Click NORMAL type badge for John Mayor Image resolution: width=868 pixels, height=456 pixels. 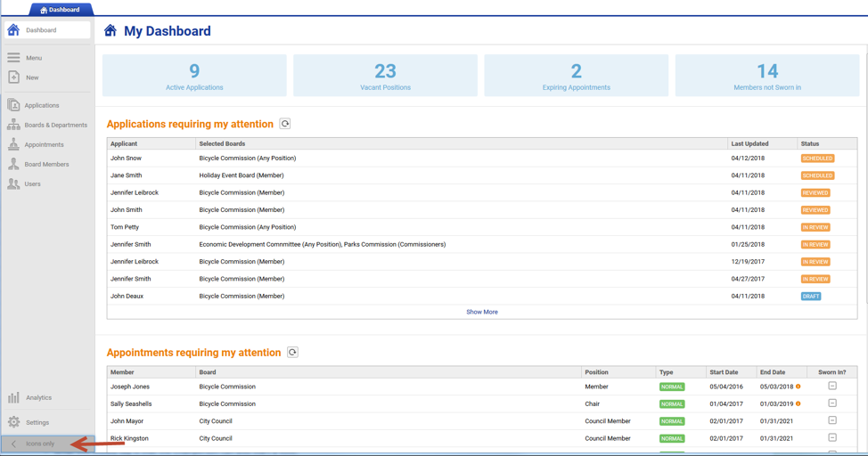coord(672,421)
